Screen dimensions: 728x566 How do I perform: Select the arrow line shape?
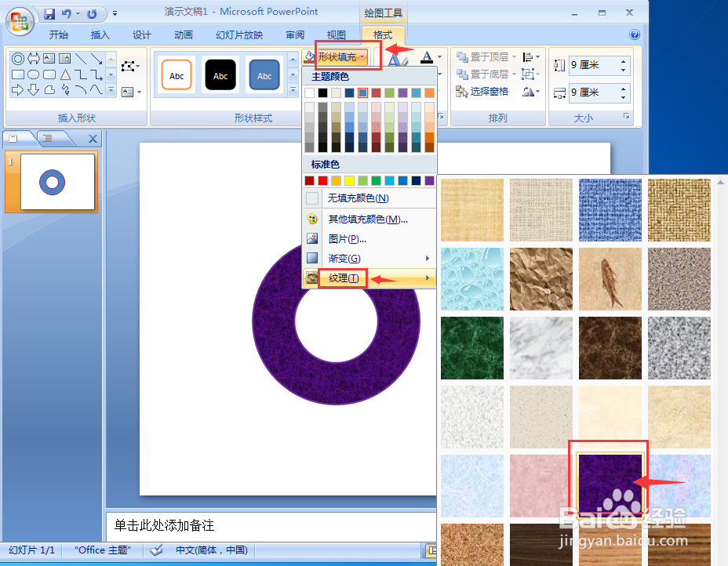(96, 59)
